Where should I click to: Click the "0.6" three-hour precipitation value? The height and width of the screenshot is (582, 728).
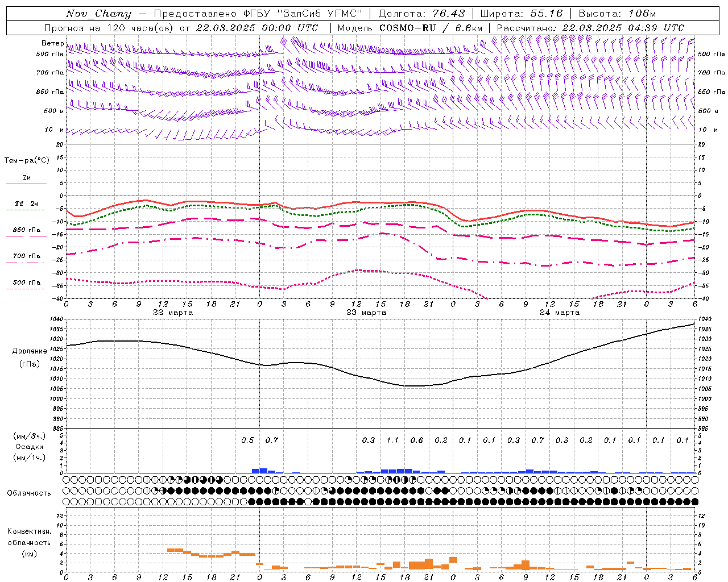[x=417, y=440]
